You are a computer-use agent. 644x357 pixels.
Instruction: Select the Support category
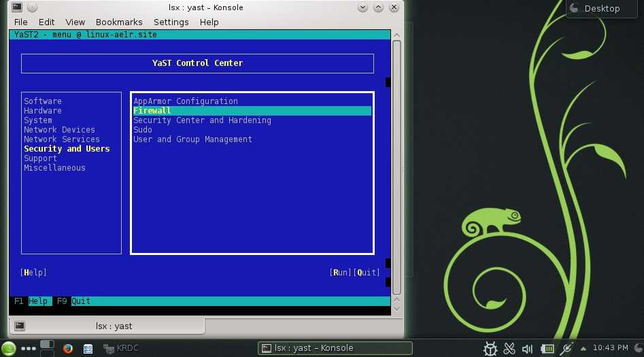point(40,158)
